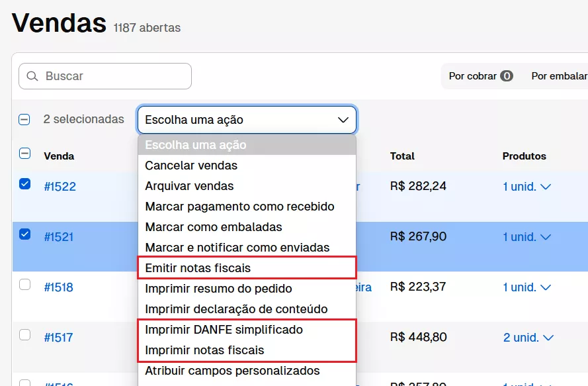Click the minus icon next to "2 selecionadas"

tap(24, 119)
